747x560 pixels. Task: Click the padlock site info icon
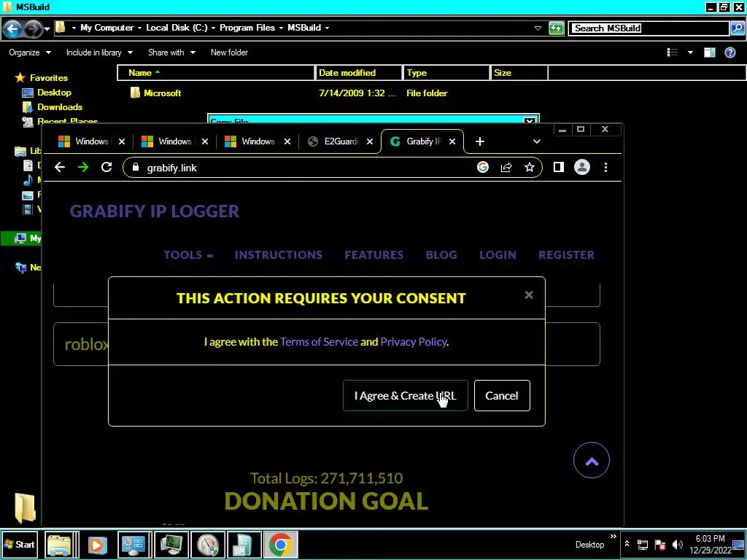click(135, 167)
